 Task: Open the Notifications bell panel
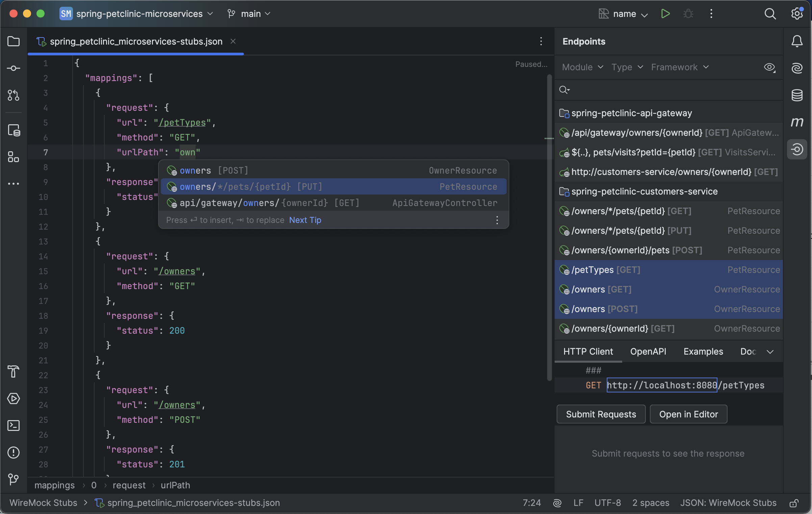(x=797, y=41)
